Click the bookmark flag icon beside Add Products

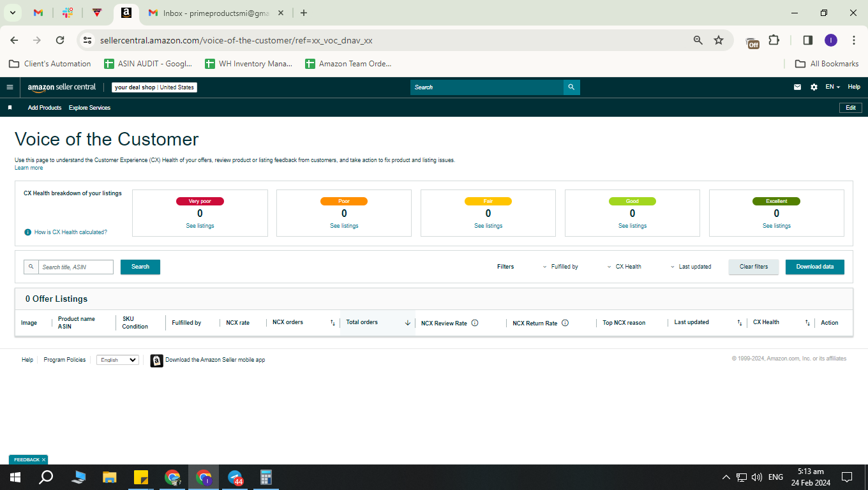pyautogui.click(x=10, y=108)
